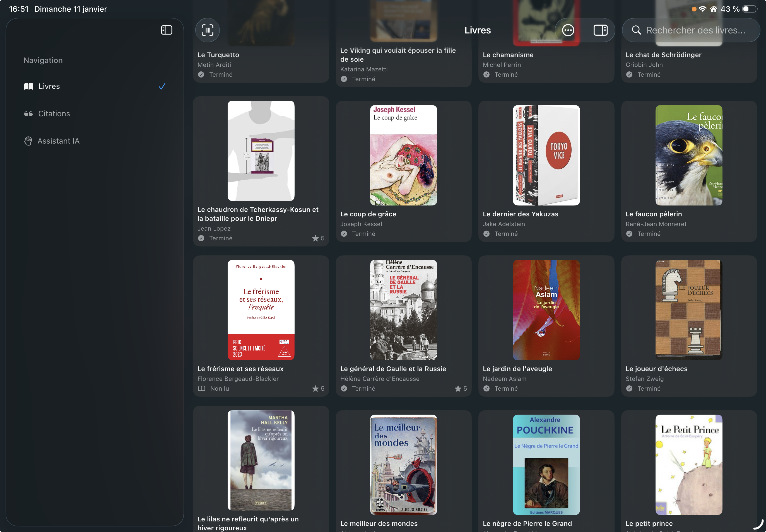Click the brain icon for Assistant IA
This screenshot has height=532, width=766.
28,141
